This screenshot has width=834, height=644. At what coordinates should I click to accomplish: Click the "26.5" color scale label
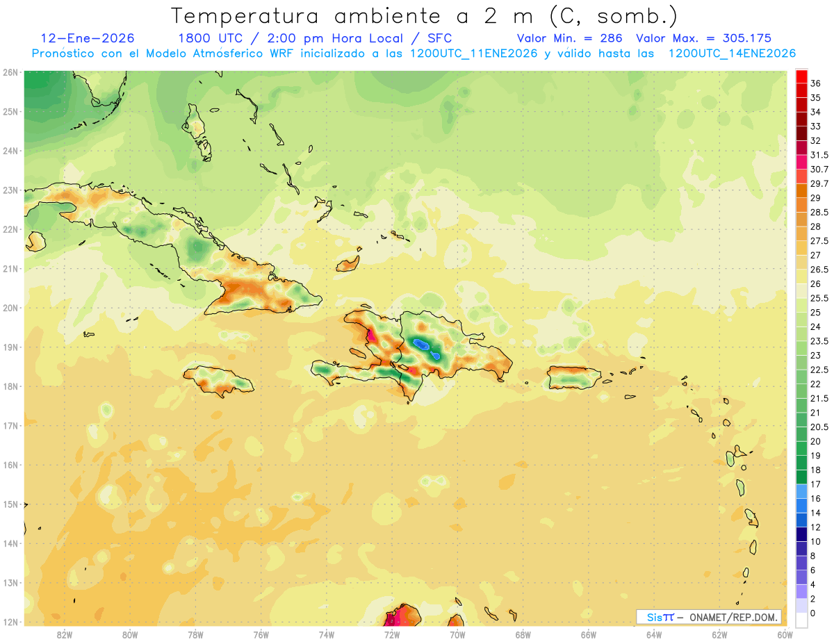pyautogui.click(x=819, y=270)
